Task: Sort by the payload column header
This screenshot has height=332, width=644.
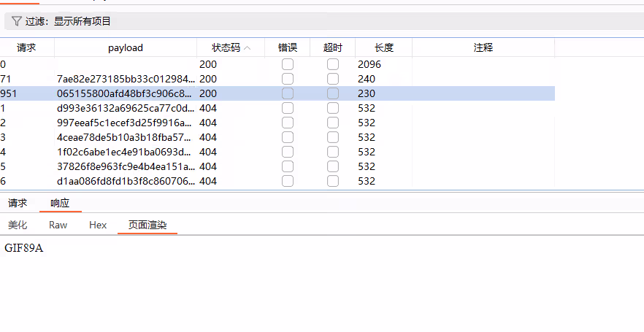Action: (125, 48)
